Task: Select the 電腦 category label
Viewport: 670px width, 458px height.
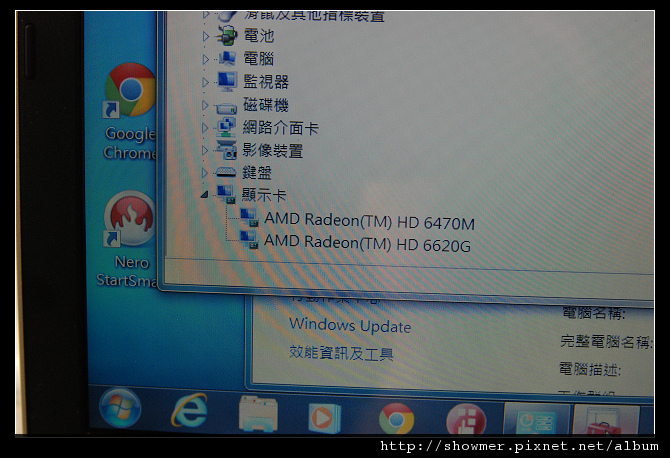Action: (x=259, y=58)
